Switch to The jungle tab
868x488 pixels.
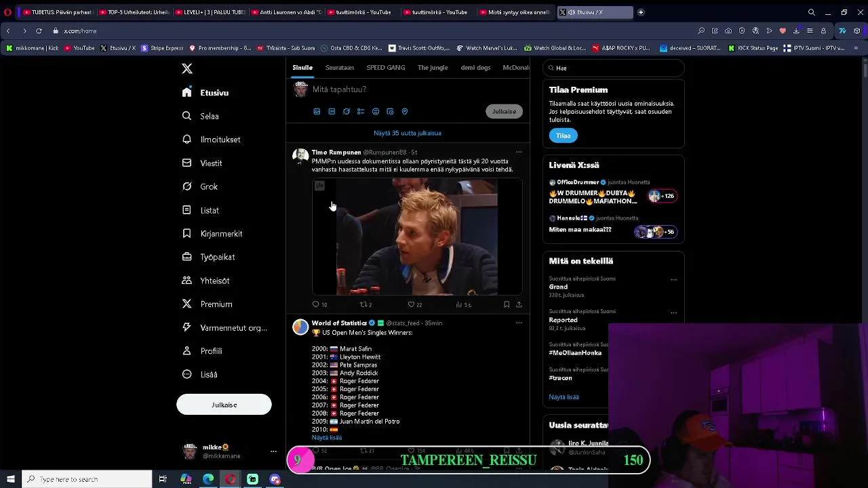(x=433, y=68)
